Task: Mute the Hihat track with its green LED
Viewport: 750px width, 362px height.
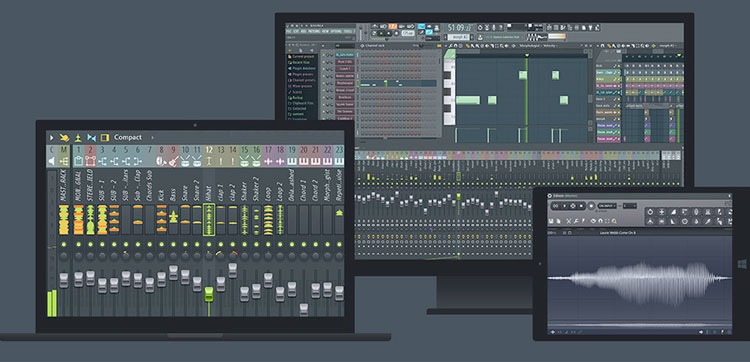Action: 209,244
